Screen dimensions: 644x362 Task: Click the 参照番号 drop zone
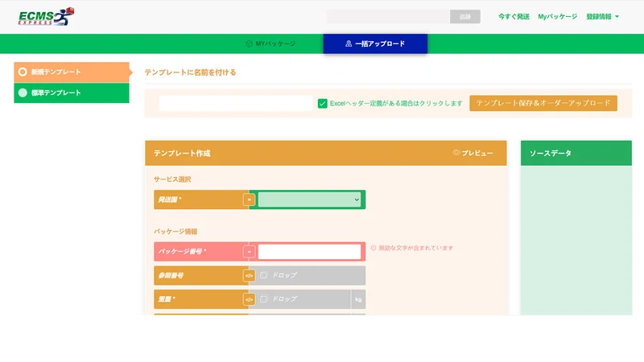(310, 275)
